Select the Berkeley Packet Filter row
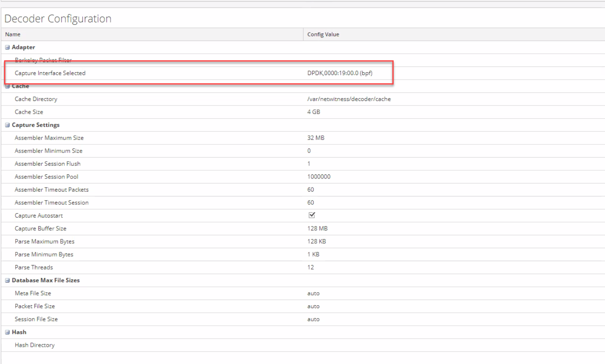The height and width of the screenshot is (364, 605). (43, 60)
